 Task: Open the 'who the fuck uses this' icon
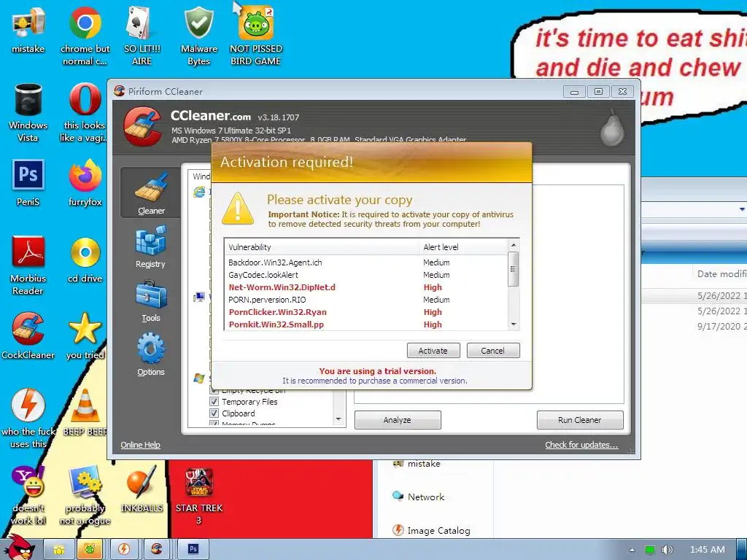(28, 419)
